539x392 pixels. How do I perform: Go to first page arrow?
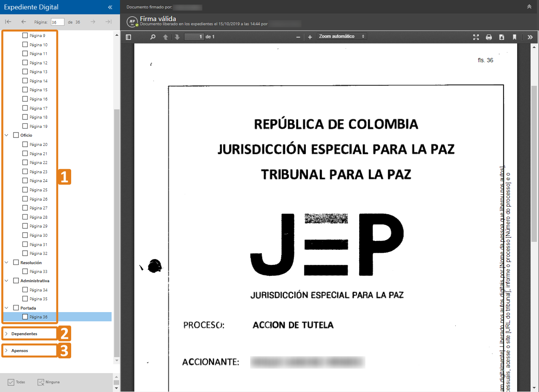(x=8, y=22)
